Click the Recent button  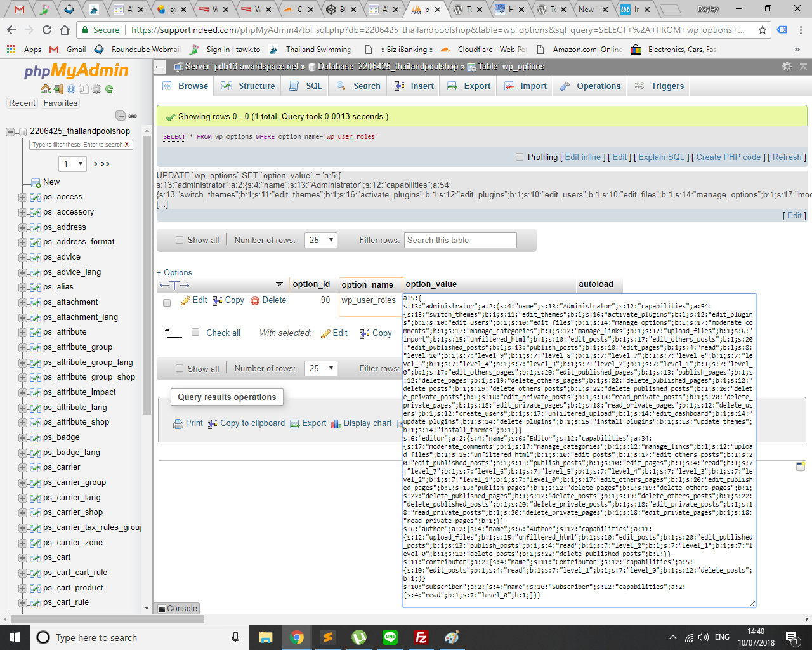coord(22,103)
